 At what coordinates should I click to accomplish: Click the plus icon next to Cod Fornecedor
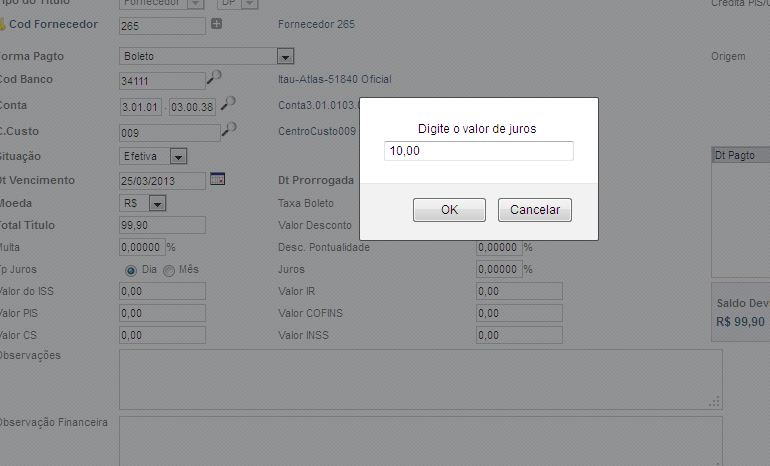coord(217,24)
